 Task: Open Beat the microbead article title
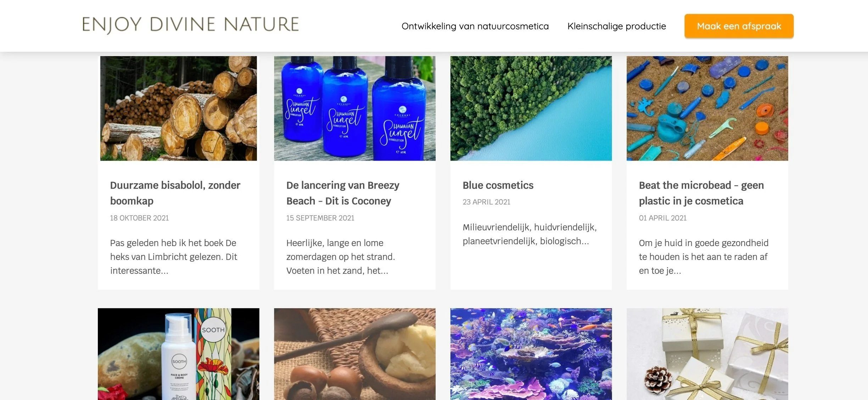pos(701,193)
